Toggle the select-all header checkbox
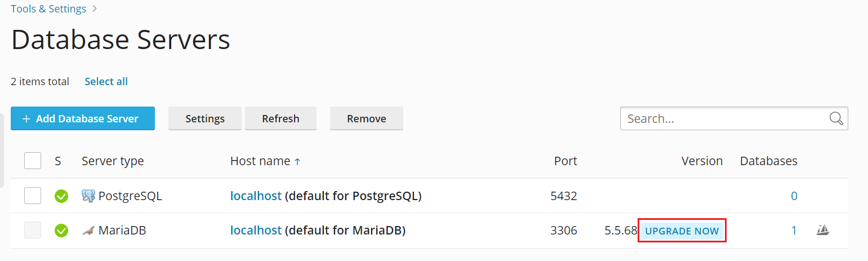 [33, 161]
